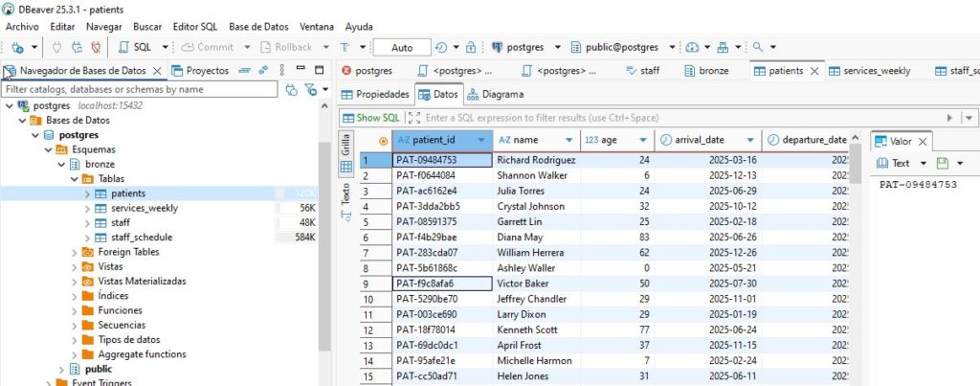
Task: Click the dashboard gauge icon in toolbar
Action: (x=692, y=47)
